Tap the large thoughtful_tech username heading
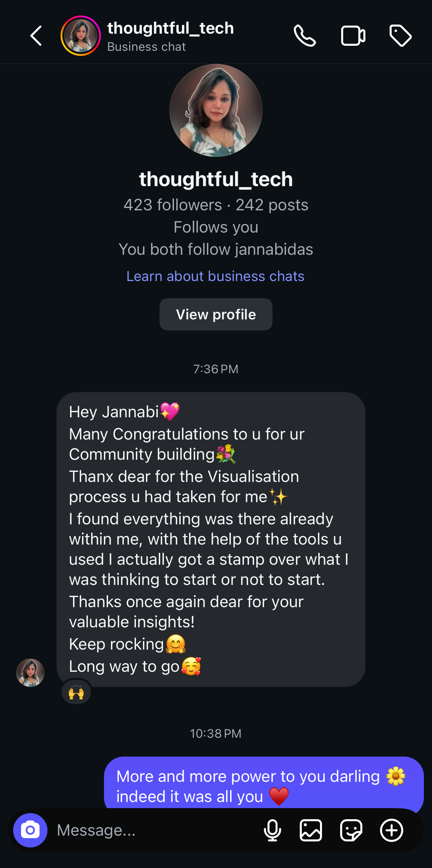Image resolution: width=432 pixels, height=868 pixels. pyautogui.click(x=216, y=179)
